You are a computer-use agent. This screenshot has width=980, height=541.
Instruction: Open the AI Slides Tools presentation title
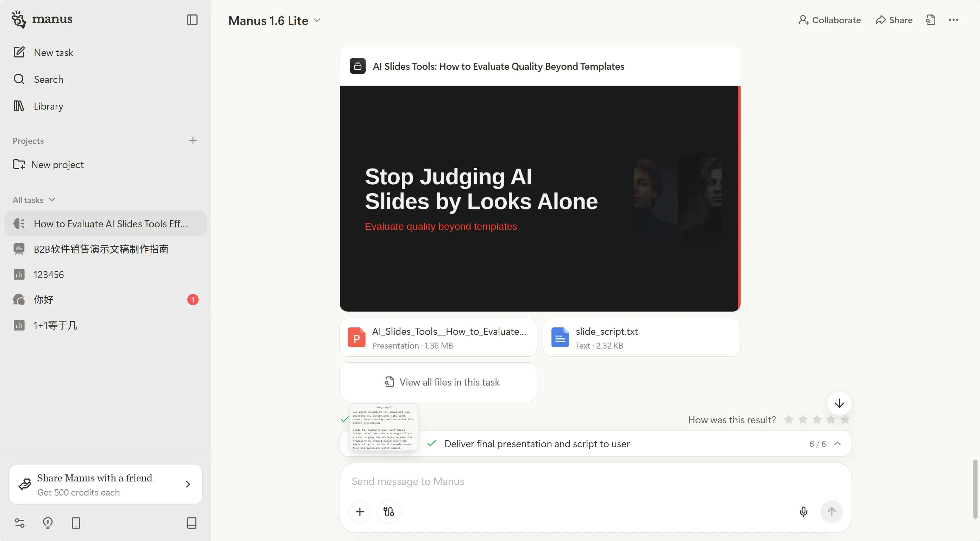pos(498,66)
